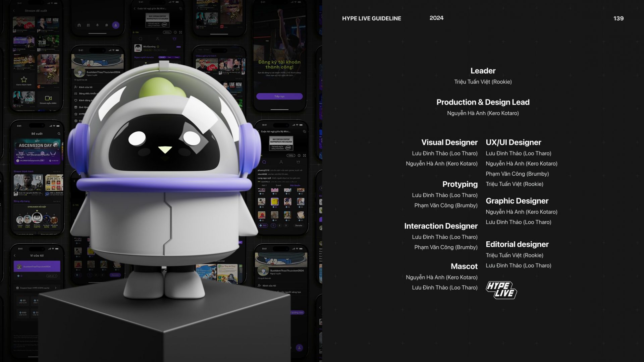Viewport: 644px width, 362px height.
Task: Click the Ví của tôi screen title
Action: [37, 255]
